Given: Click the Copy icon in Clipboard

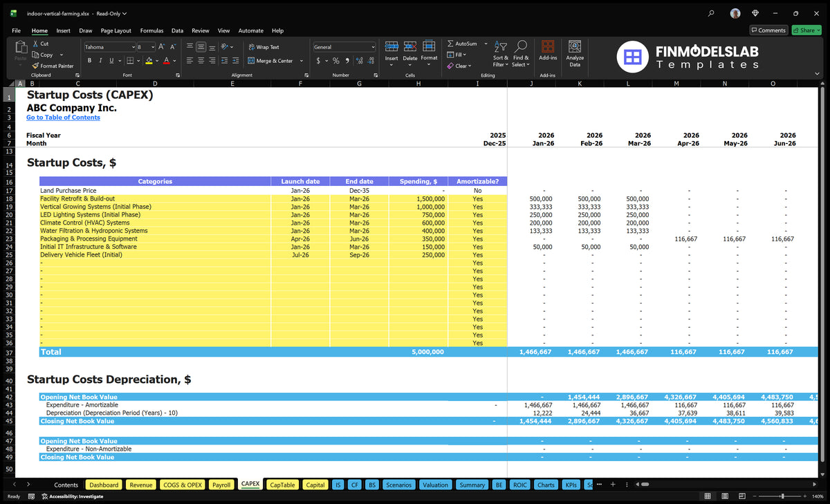Looking at the screenshot, I should coord(35,55).
